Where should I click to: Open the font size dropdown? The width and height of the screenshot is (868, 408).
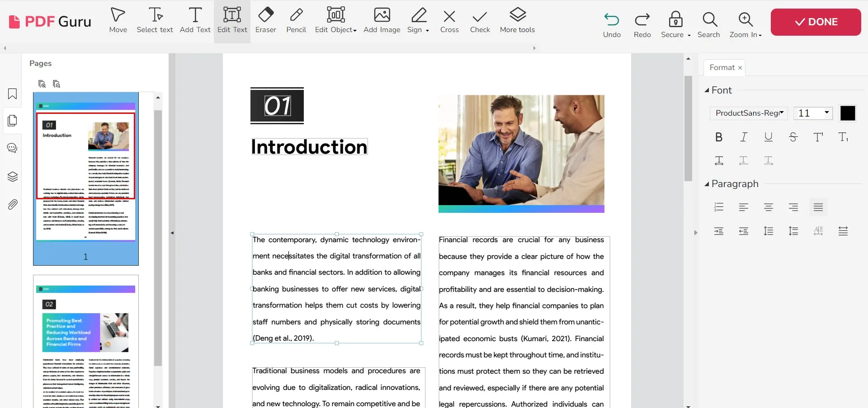(x=813, y=113)
